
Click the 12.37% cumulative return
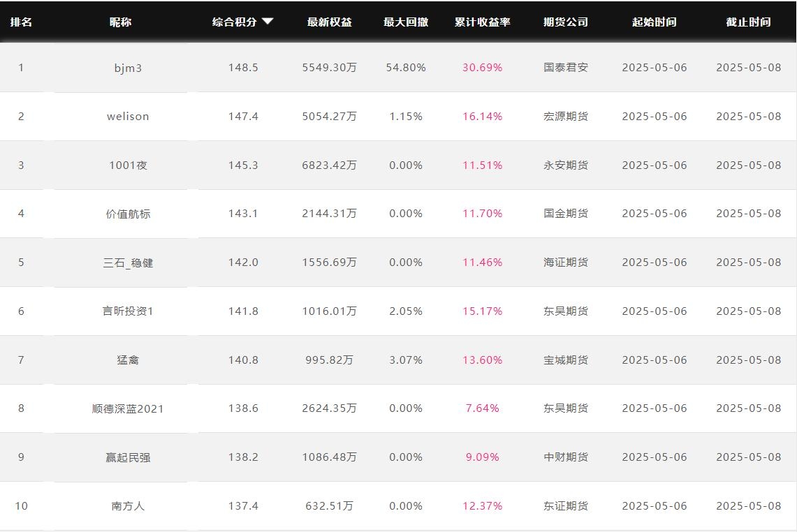(x=483, y=505)
